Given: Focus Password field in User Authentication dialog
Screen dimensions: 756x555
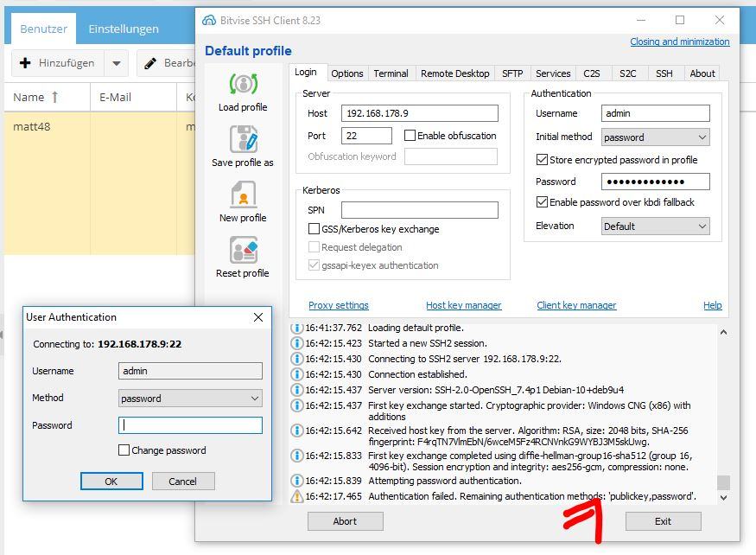Looking at the screenshot, I should pyautogui.click(x=190, y=425).
